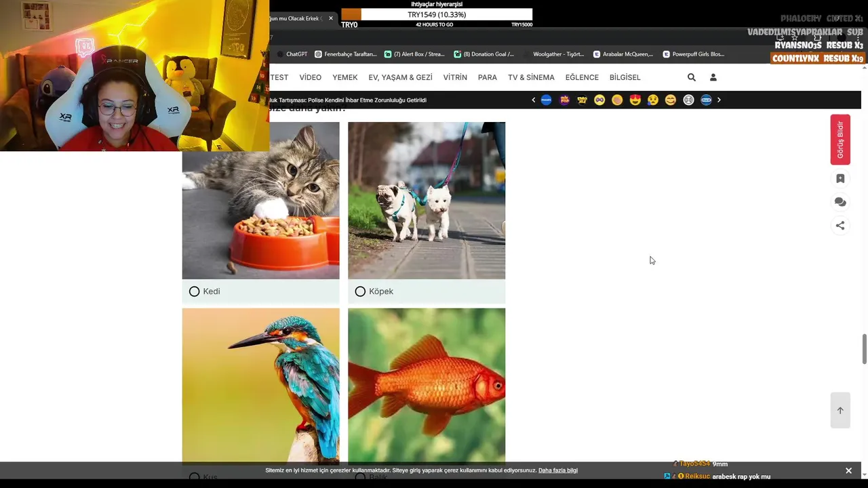This screenshot has width=868, height=488.
Task: Open the Powerpuff Girls Blos bookmark
Action: [x=694, y=54]
